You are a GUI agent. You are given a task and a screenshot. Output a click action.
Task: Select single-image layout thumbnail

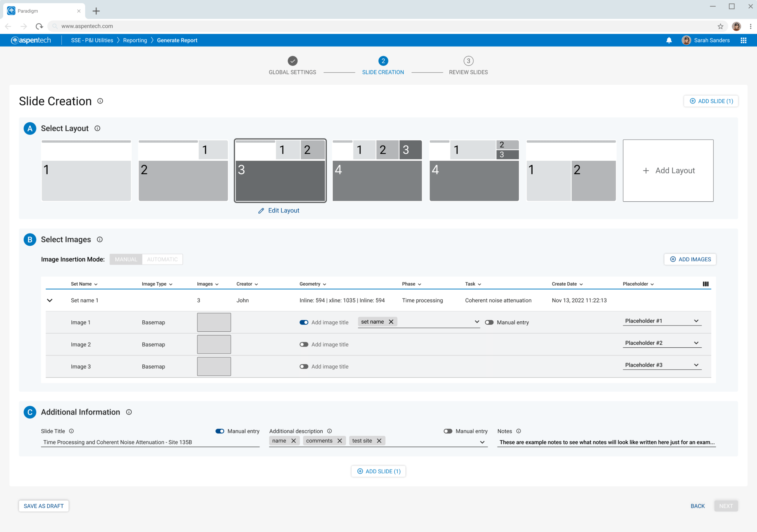click(86, 170)
